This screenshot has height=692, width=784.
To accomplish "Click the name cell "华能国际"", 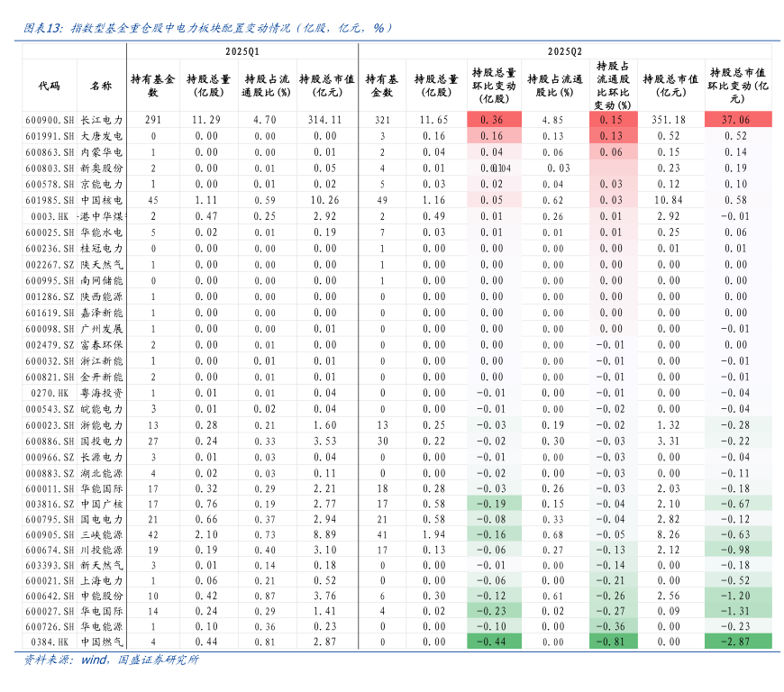I will tap(102, 488).
